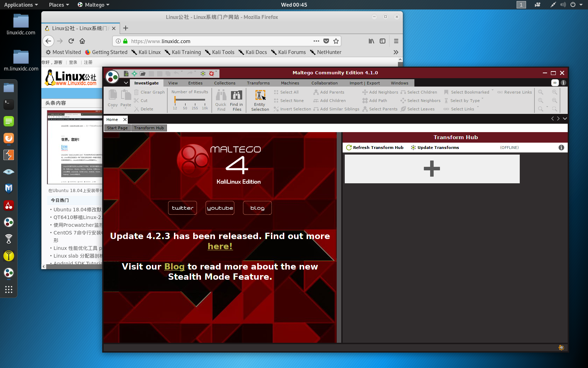Open linuxidc.com desktop folder

21,25
